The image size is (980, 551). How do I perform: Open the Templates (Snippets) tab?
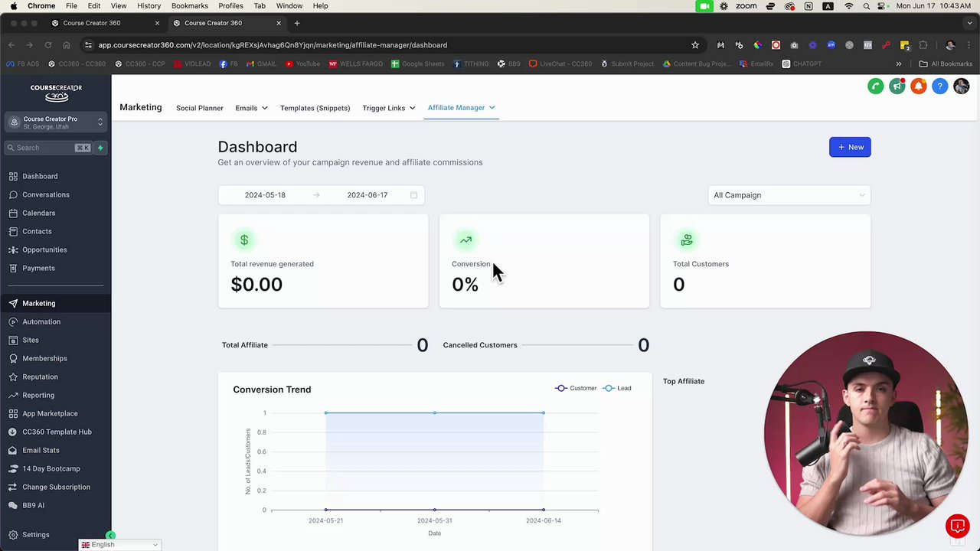[x=315, y=108]
